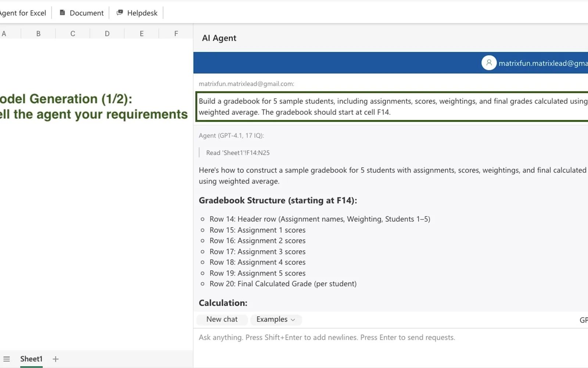The image size is (588, 368).
Task: Add a new sheet with plus icon
Action: coord(55,359)
